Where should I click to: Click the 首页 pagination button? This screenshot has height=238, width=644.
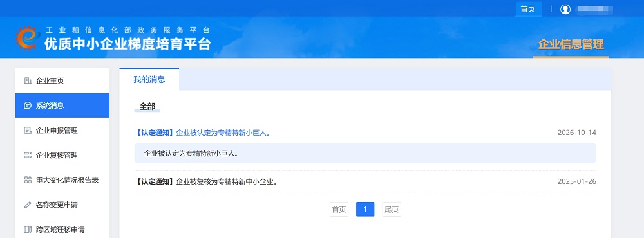[x=339, y=210]
